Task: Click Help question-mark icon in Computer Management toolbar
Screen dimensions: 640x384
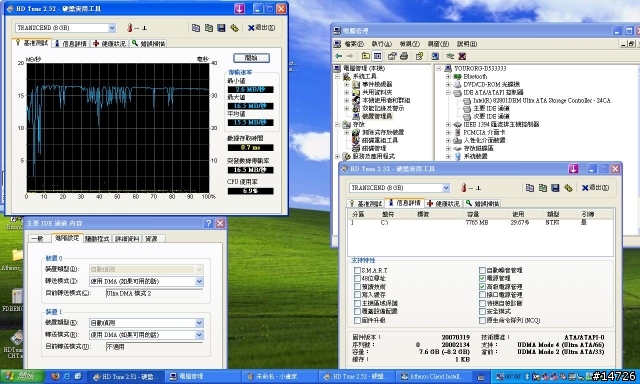Action: pyautogui.click(x=419, y=56)
